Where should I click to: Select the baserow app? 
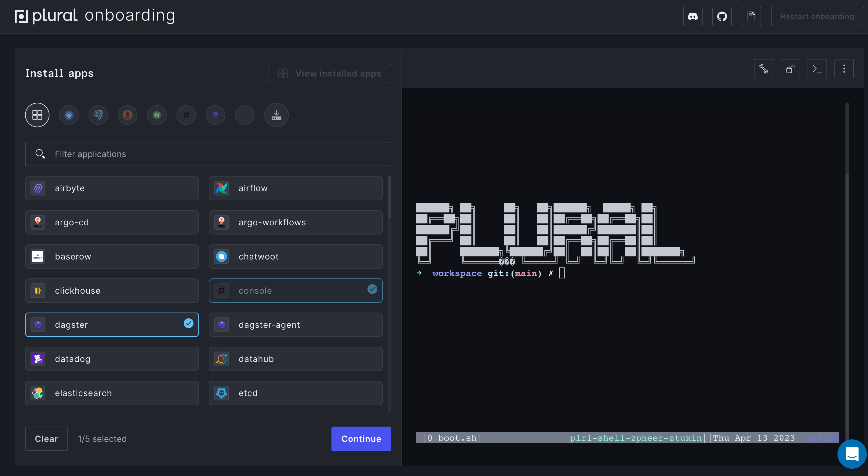pyautogui.click(x=112, y=256)
